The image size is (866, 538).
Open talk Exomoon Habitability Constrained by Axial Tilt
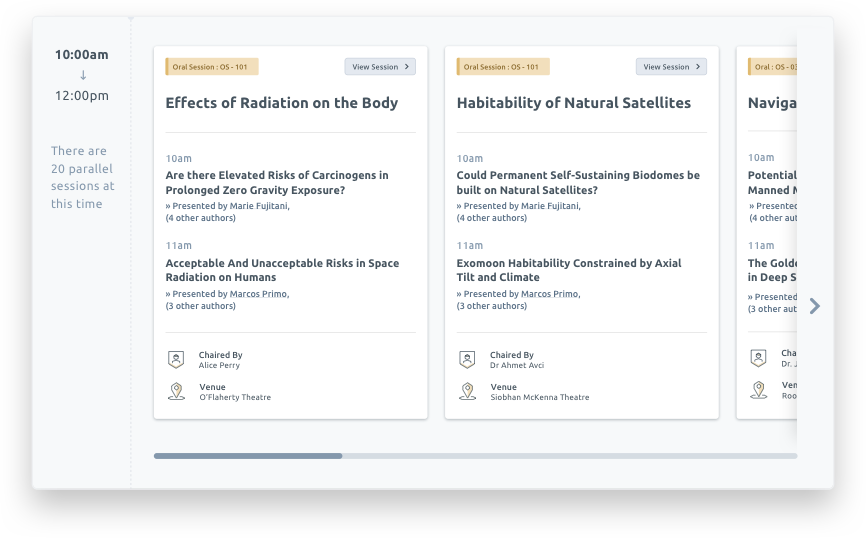569,270
